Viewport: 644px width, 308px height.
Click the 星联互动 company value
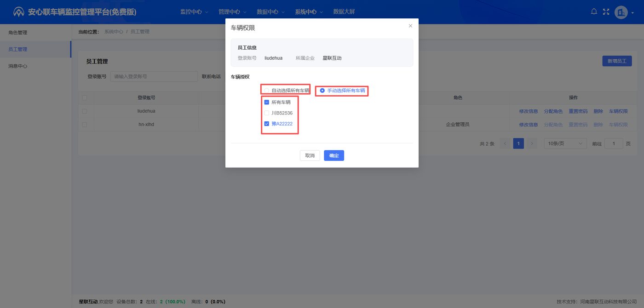(332, 58)
